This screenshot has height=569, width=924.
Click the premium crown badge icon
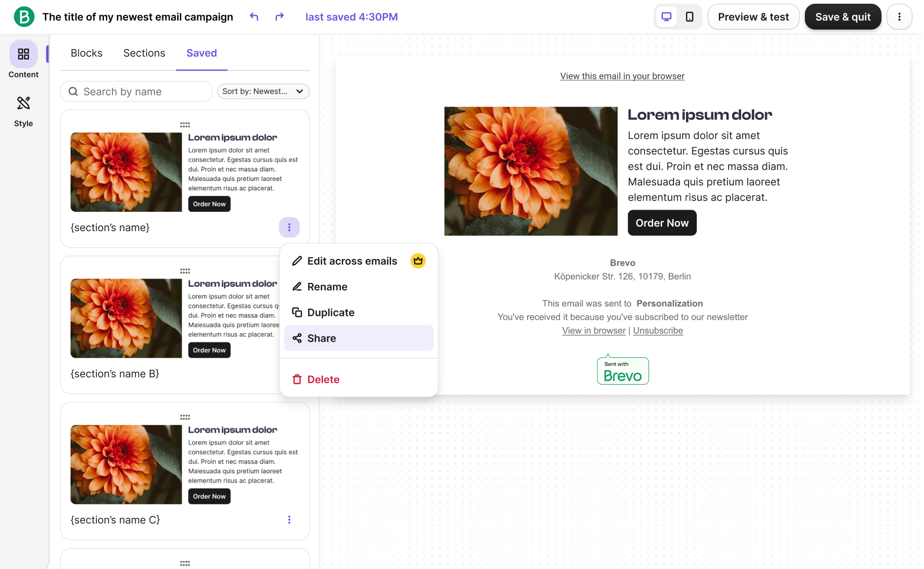[418, 261]
